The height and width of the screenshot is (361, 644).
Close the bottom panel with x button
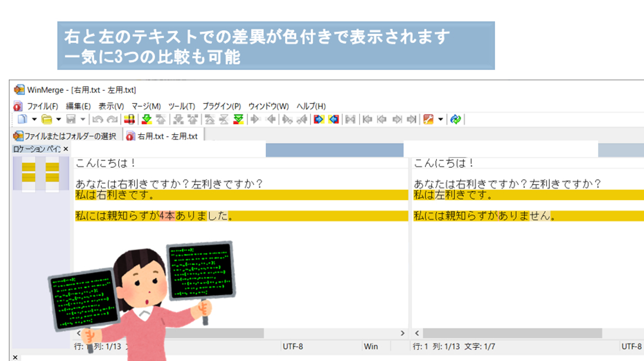pyautogui.click(x=15, y=357)
